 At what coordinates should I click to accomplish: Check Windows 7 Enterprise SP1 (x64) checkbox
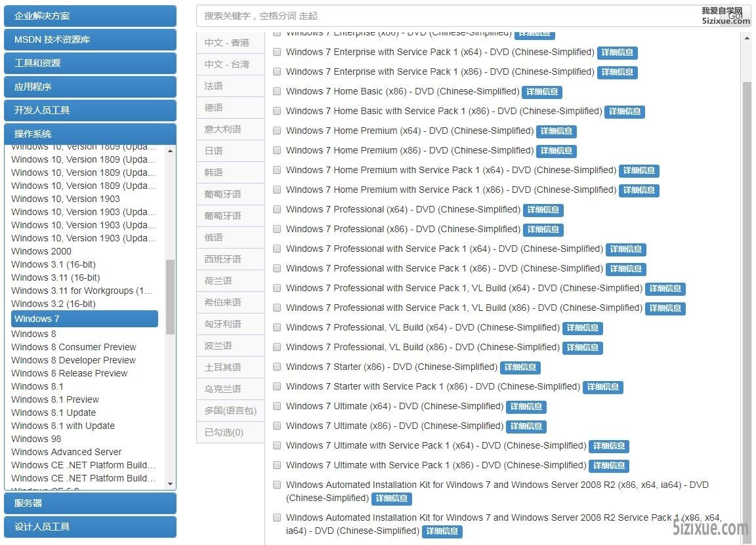(x=277, y=52)
